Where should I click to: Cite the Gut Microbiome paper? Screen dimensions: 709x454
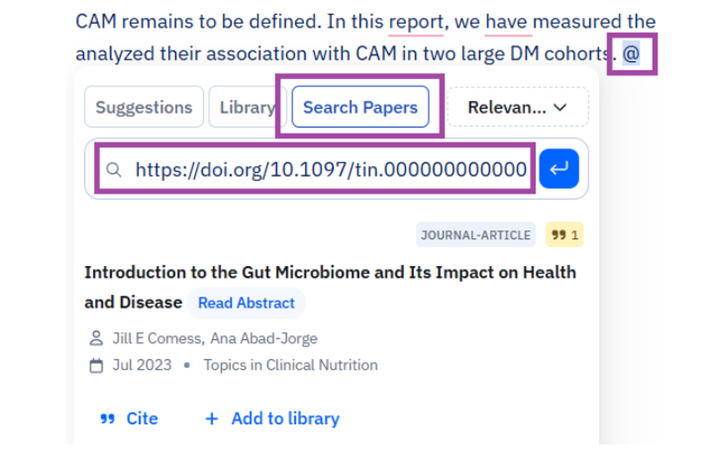pyautogui.click(x=129, y=419)
